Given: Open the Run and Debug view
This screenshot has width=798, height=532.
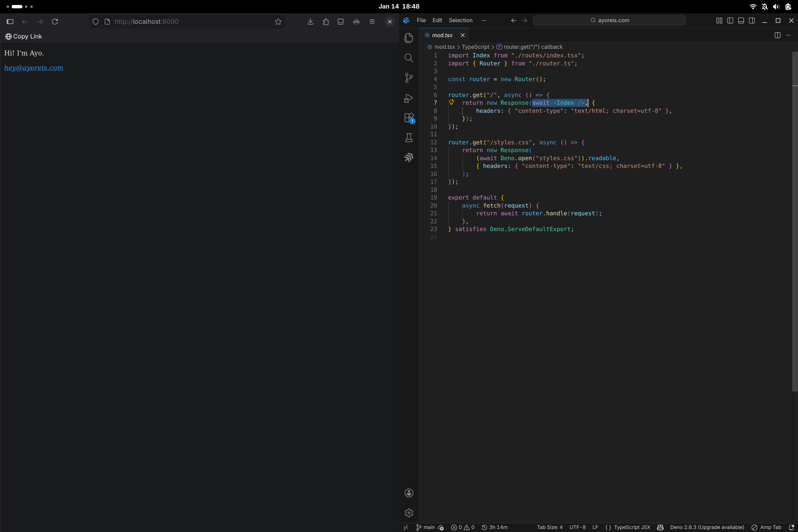Looking at the screenshot, I should [x=409, y=98].
